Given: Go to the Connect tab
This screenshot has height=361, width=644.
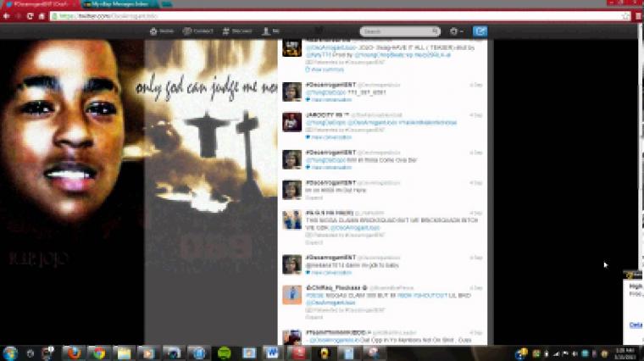Looking at the screenshot, I should [x=197, y=31].
